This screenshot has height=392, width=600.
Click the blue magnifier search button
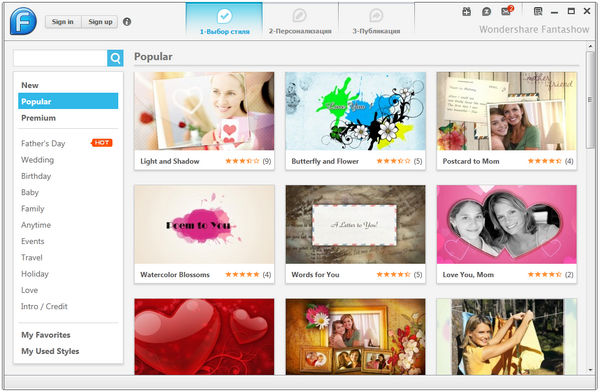(115, 58)
